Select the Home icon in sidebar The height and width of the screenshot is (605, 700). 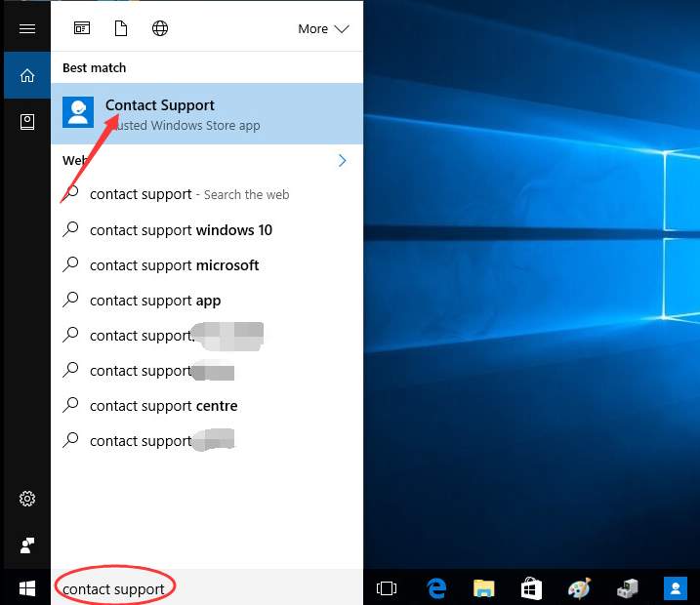[x=27, y=75]
